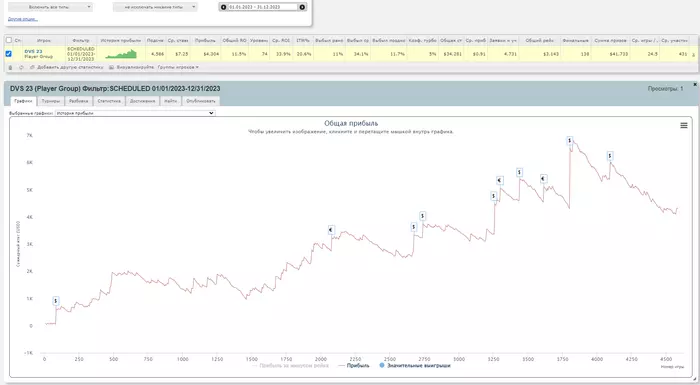Click the $4,304 profit cell
The width and height of the screenshot is (700, 385).
211,54
